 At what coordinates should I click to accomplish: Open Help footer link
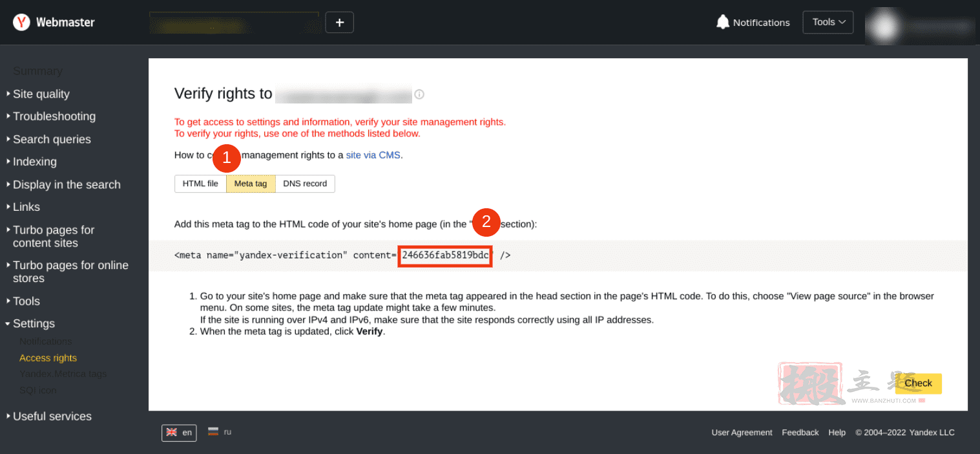[x=837, y=433]
